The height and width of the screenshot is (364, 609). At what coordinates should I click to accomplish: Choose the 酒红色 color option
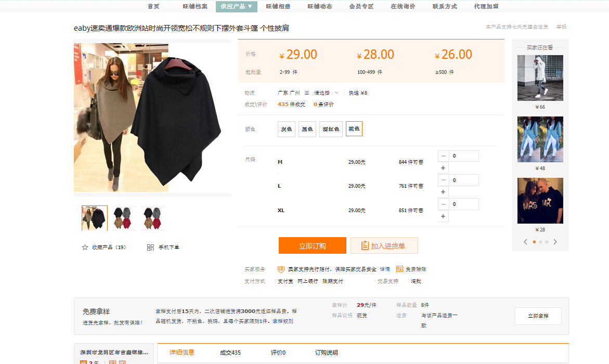[331, 129]
